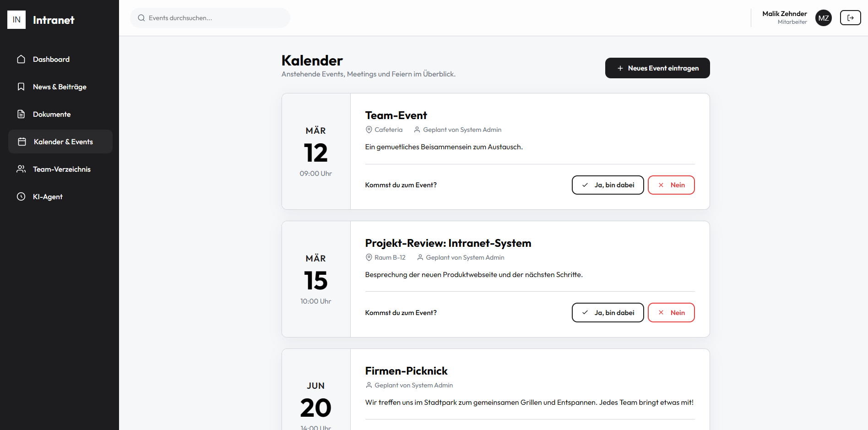
Task: Click the logout icon in the header
Action: click(850, 18)
